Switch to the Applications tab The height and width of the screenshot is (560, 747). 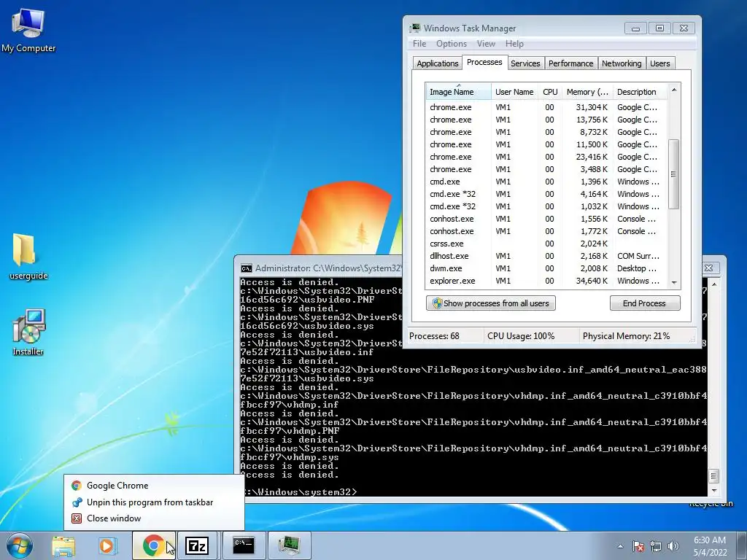pos(438,63)
